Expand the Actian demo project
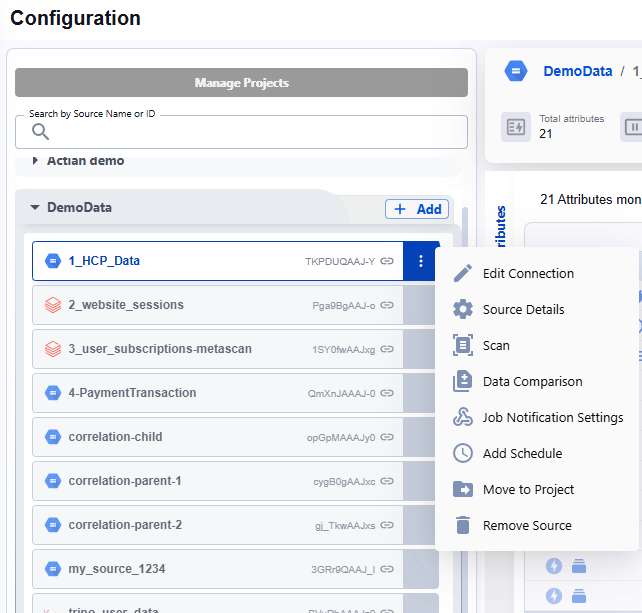This screenshot has height=613, width=642. tap(36, 161)
